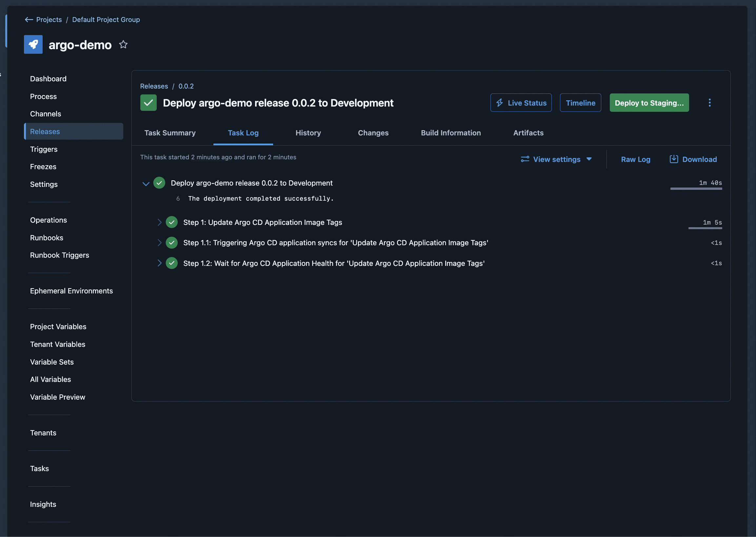The height and width of the screenshot is (537, 756).
Task: Click the green status check for Step 1.2
Action: [172, 263]
